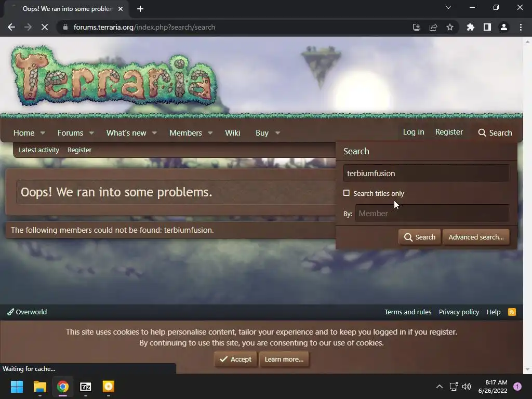Open the Wiki nav item

tap(232, 132)
